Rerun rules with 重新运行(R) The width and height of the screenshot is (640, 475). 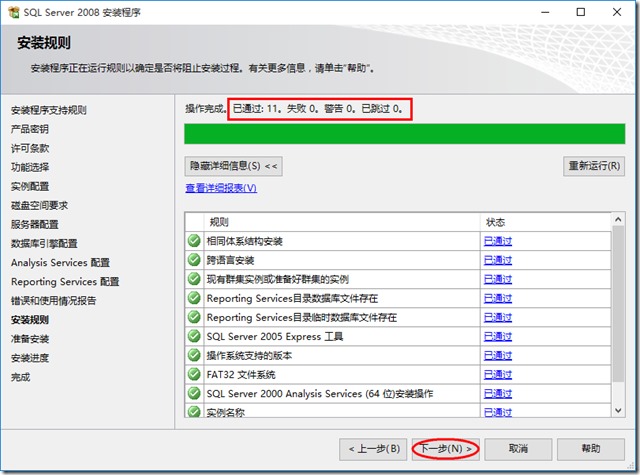594,166
